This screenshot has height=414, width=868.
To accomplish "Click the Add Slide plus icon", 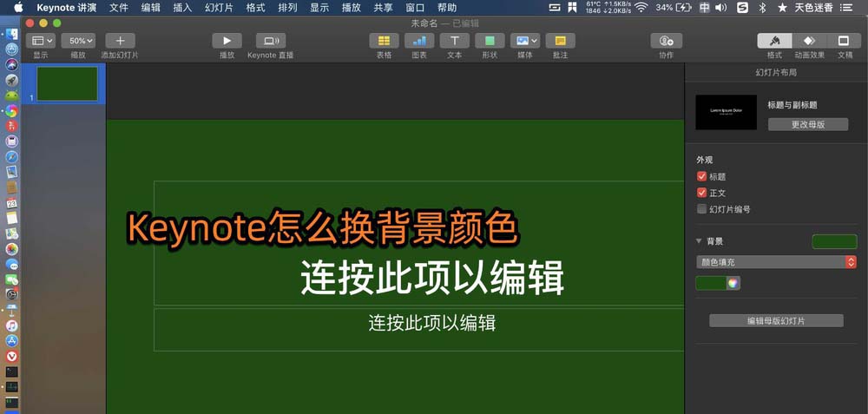I will point(120,41).
